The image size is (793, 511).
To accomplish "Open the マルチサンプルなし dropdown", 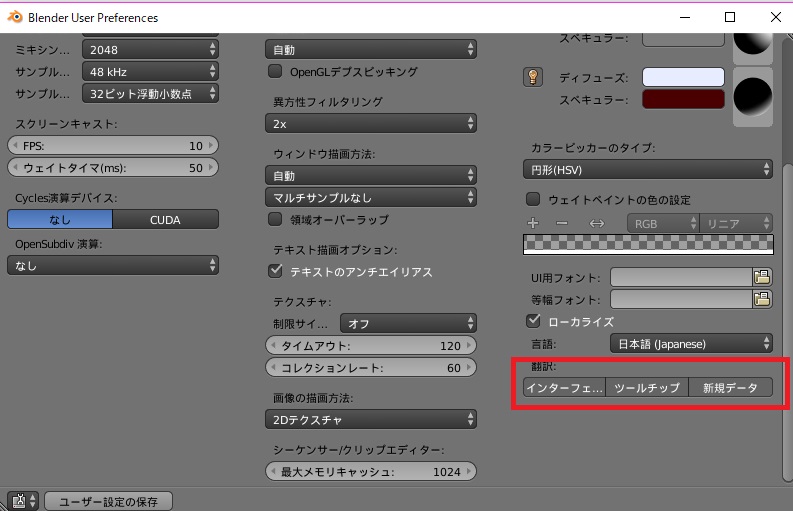I will (x=371, y=197).
